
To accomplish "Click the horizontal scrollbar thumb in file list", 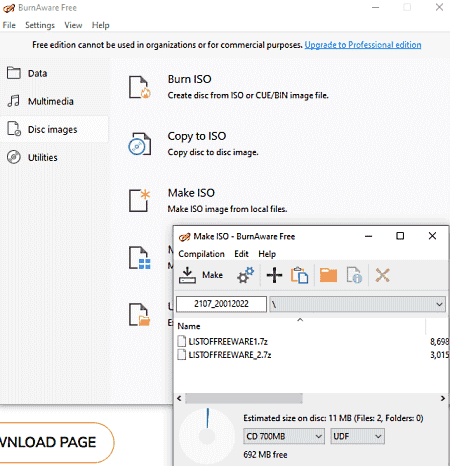I will [244, 398].
